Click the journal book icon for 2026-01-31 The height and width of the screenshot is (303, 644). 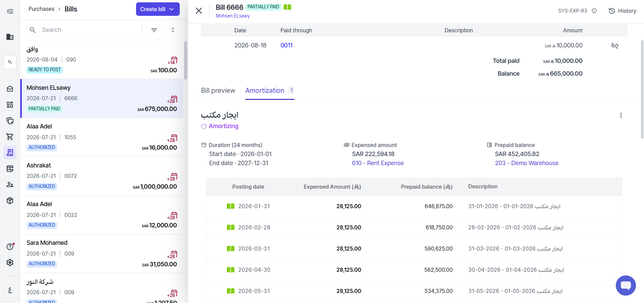click(x=230, y=206)
